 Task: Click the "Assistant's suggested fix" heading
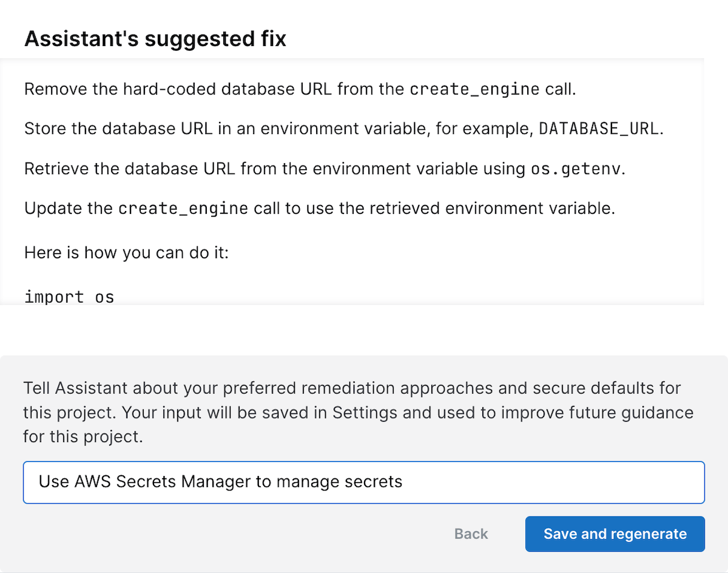click(155, 39)
